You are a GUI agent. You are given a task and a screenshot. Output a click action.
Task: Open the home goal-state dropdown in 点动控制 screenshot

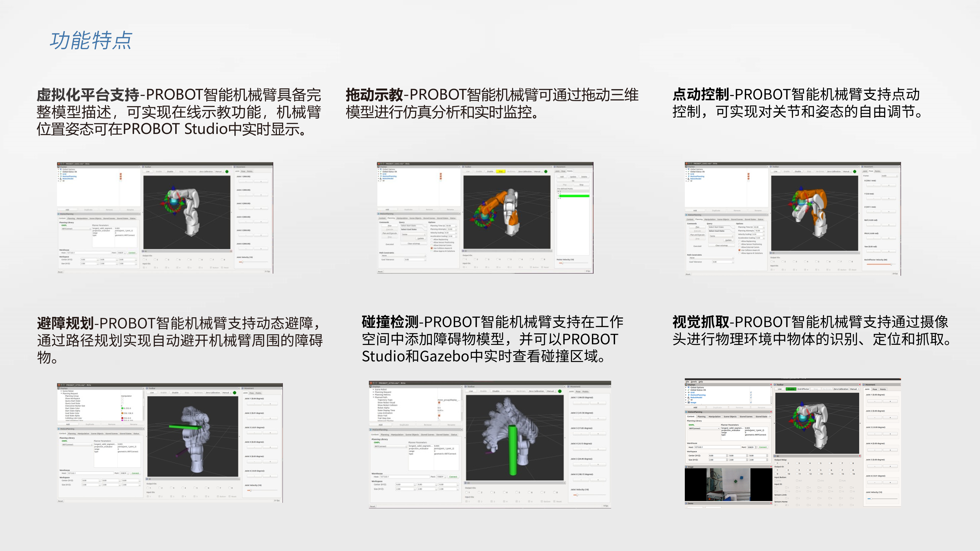(721, 236)
